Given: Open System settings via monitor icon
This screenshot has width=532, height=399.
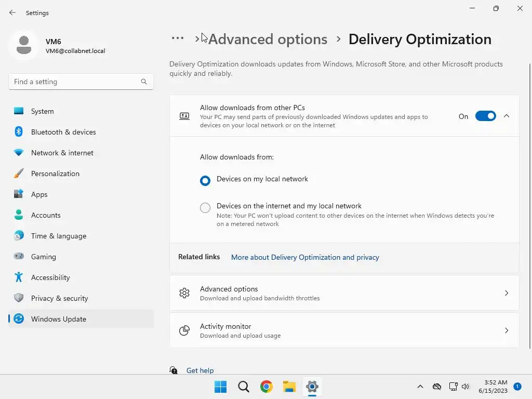Looking at the screenshot, I should [x=19, y=111].
